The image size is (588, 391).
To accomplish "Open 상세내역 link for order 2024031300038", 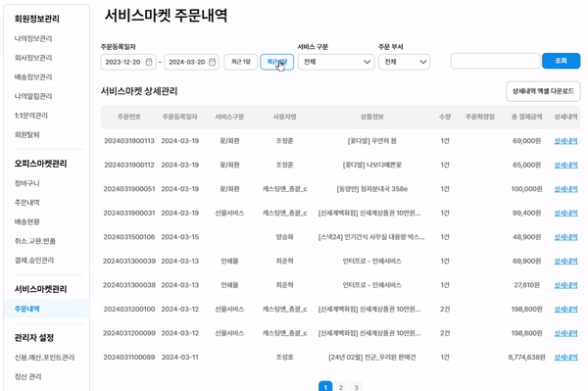I will pyautogui.click(x=565, y=285).
